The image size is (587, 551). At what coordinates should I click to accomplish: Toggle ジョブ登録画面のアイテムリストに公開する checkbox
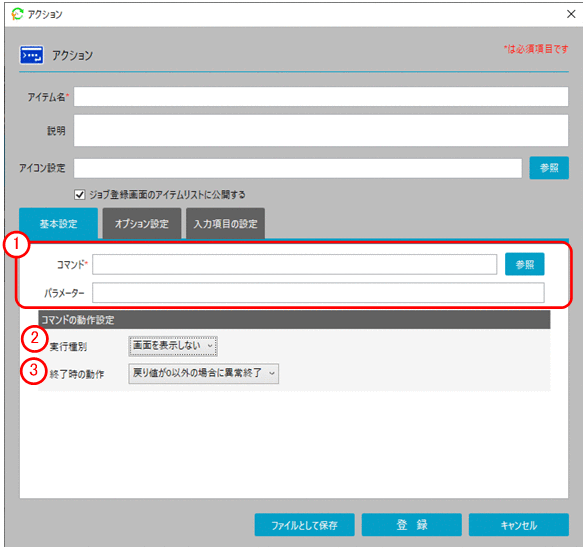[x=79, y=195]
